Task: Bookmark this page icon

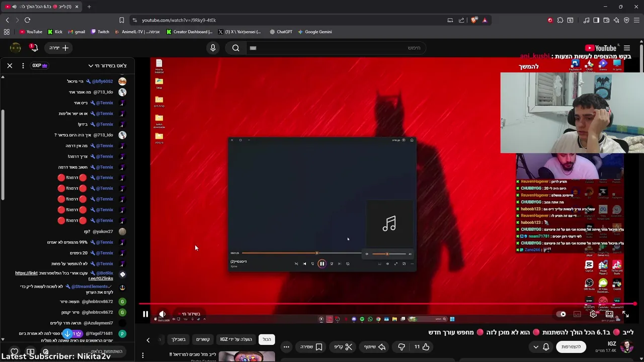Action: coord(122,20)
